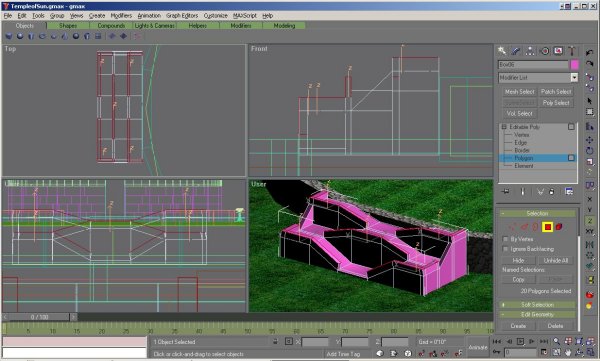Open the Modify command panel tab
The image size is (600, 361).
pos(516,51)
